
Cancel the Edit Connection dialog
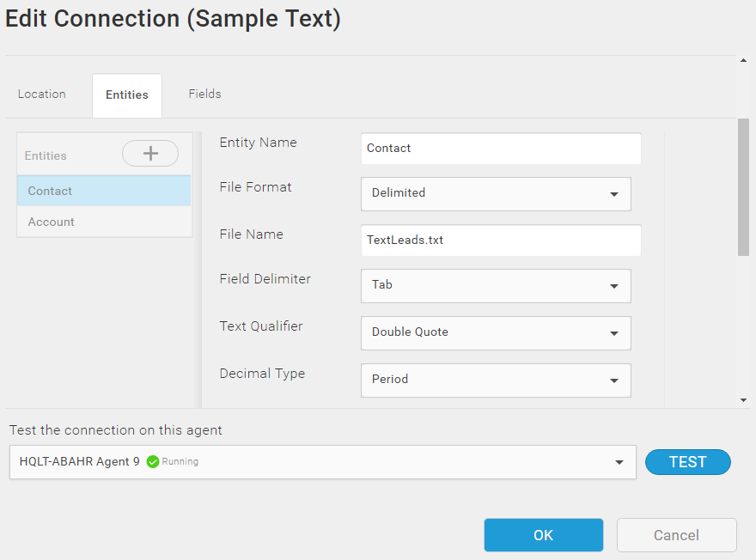coord(676,535)
